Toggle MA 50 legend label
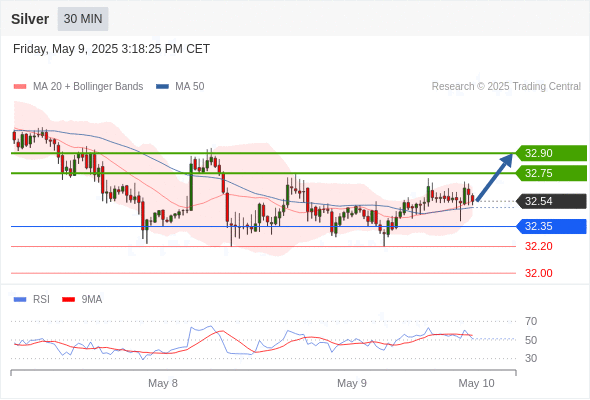The height and width of the screenshot is (400, 590). pyautogui.click(x=190, y=87)
